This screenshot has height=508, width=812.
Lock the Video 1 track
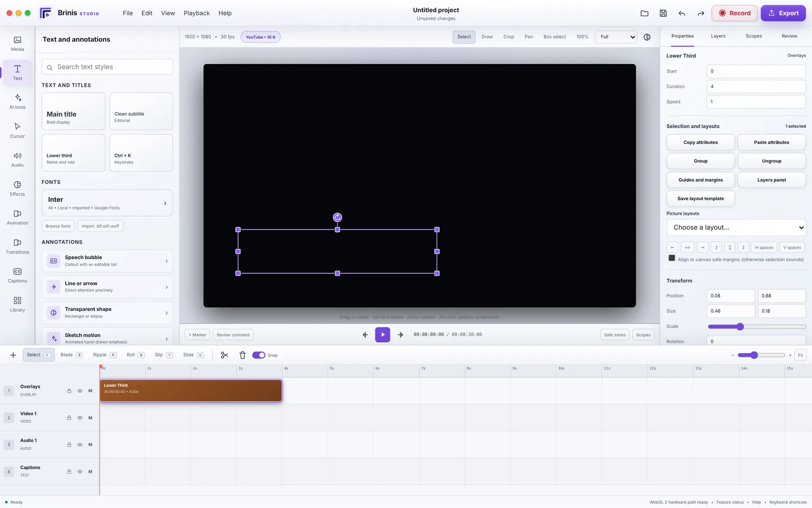[69, 418]
